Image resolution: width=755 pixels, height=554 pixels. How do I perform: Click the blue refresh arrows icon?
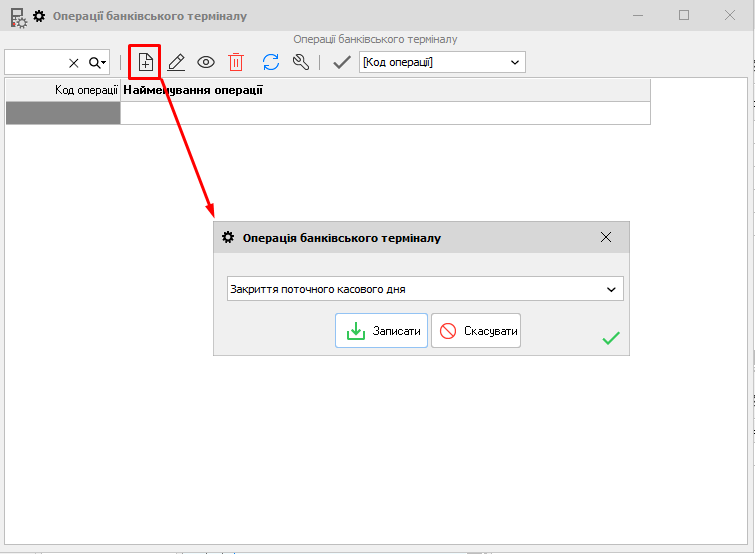pos(270,62)
